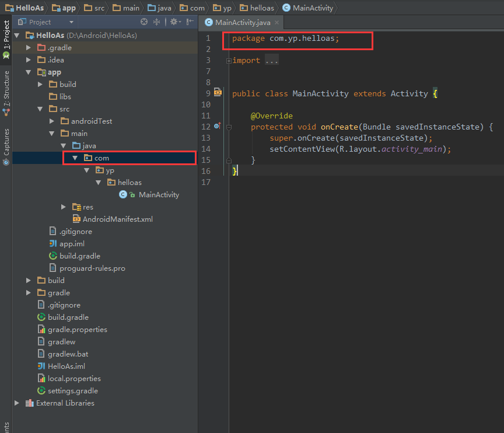
Task: Click the @Override annotation
Action: (x=272, y=116)
